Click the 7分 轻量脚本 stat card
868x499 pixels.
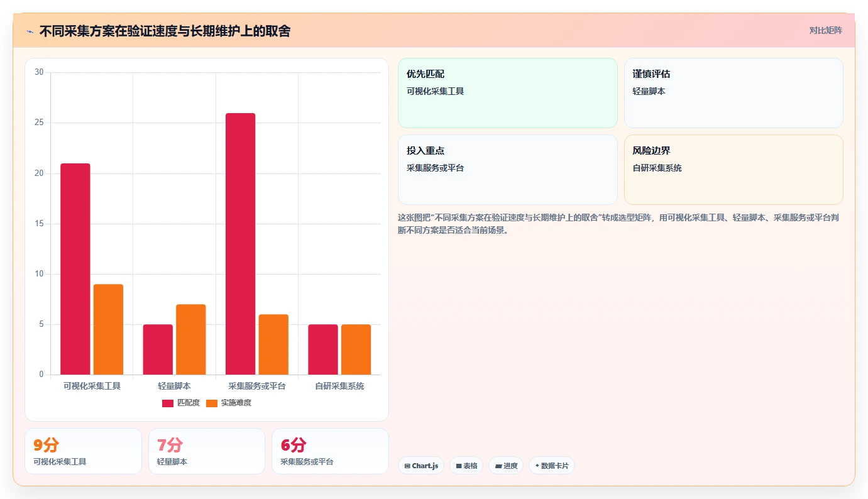pyautogui.click(x=207, y=451)
